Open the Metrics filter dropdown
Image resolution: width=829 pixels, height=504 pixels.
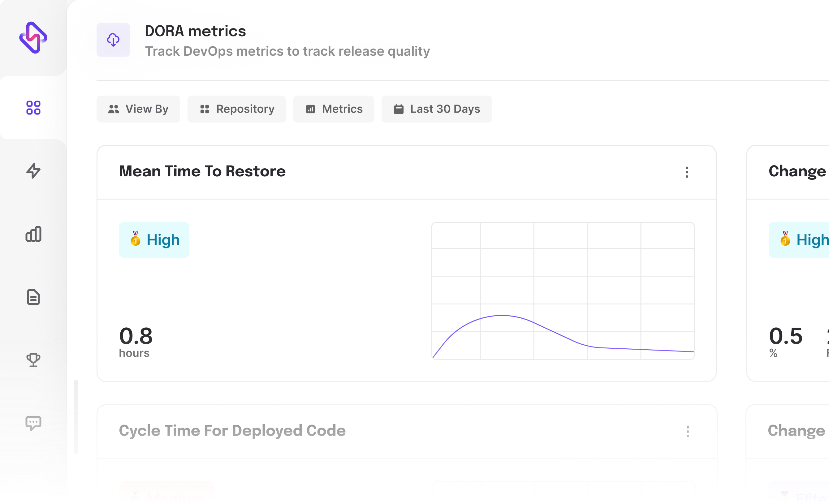click(x=333, y=109)
